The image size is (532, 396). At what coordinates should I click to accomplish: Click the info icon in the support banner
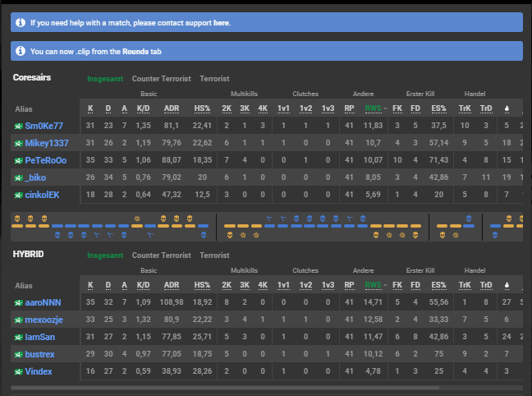point(21,22)
